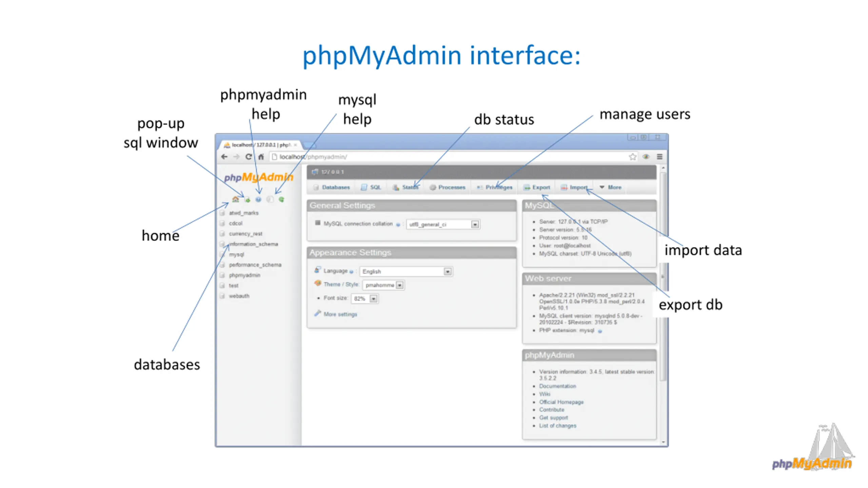
Task: Open the List of changes link
Action: [557, 426]
